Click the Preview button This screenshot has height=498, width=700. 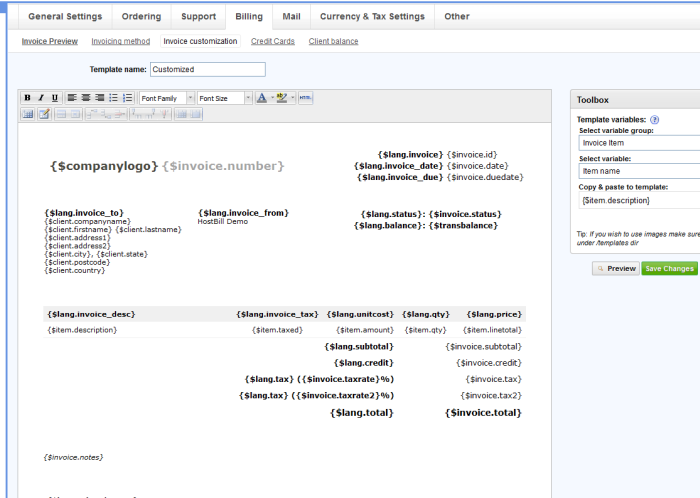[x=616, y=268]
